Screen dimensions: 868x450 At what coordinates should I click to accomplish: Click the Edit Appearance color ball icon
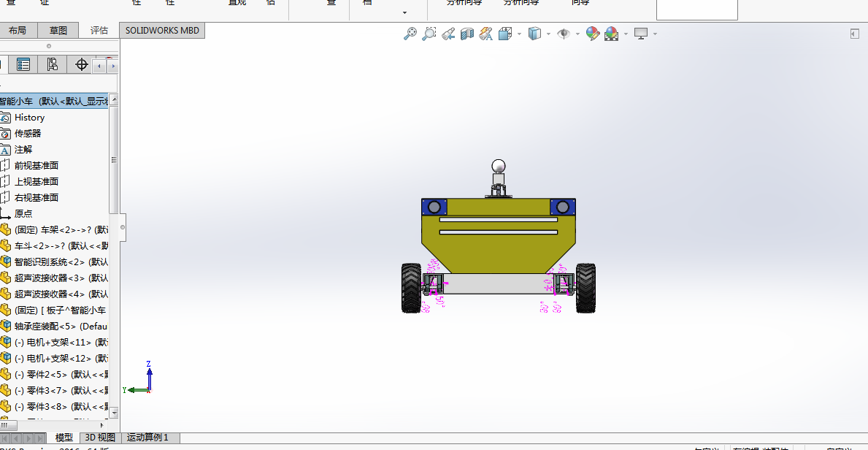(x=592, y=34)
